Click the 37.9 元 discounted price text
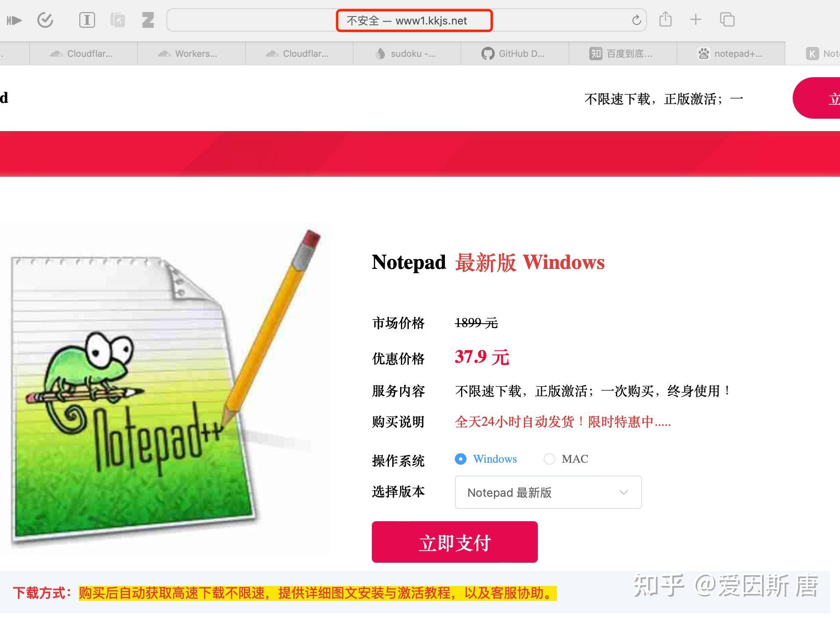This screenshot has width=840, height=620. tap(482, 357)
